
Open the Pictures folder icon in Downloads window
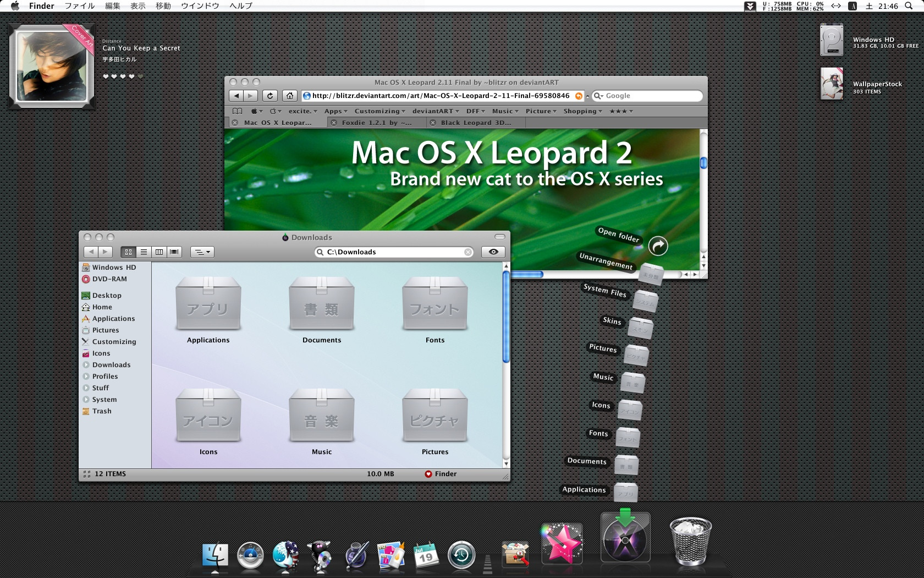pyautogui.click(x=435, y=416)
